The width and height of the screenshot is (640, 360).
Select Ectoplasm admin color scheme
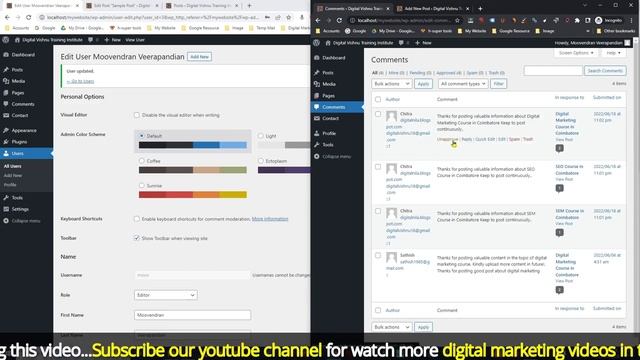click(x=260, y=161)
